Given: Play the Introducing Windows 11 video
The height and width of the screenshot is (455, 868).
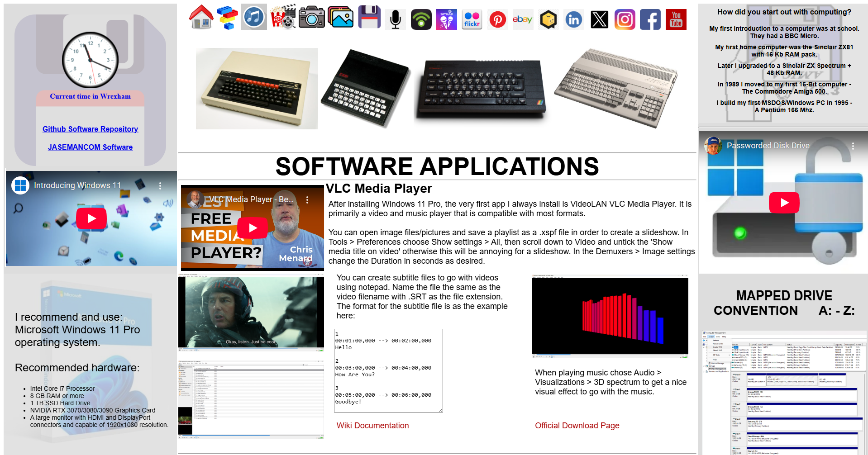Looking at the screenshot, I should click(91, 218).
